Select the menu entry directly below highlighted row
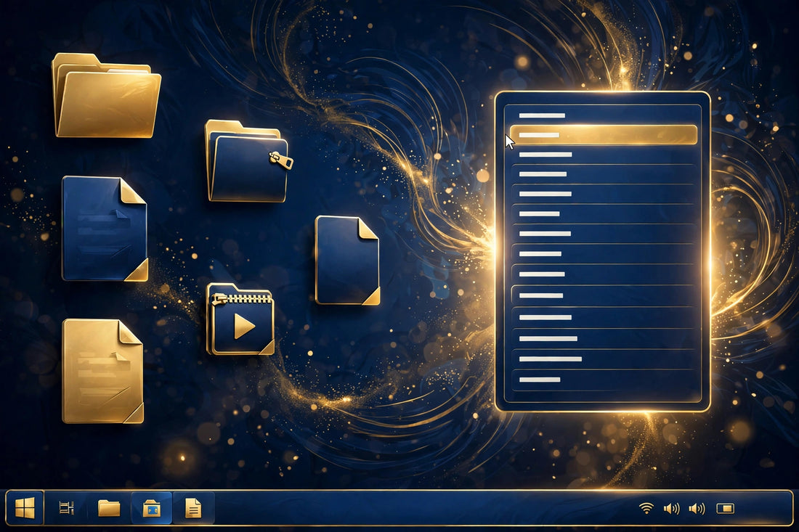Screen dimensions: 799x532 (604, 155)
